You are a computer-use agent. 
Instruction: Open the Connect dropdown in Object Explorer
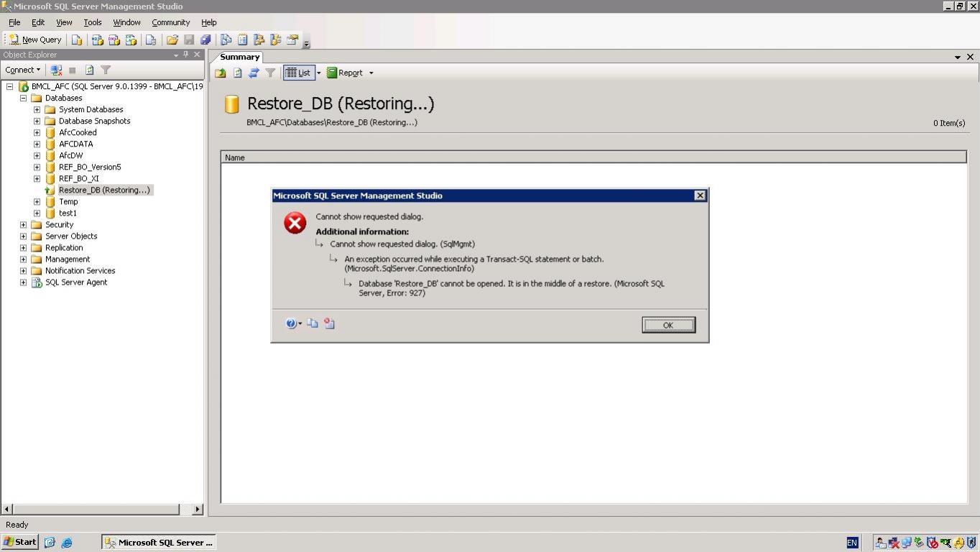(22, 70)
